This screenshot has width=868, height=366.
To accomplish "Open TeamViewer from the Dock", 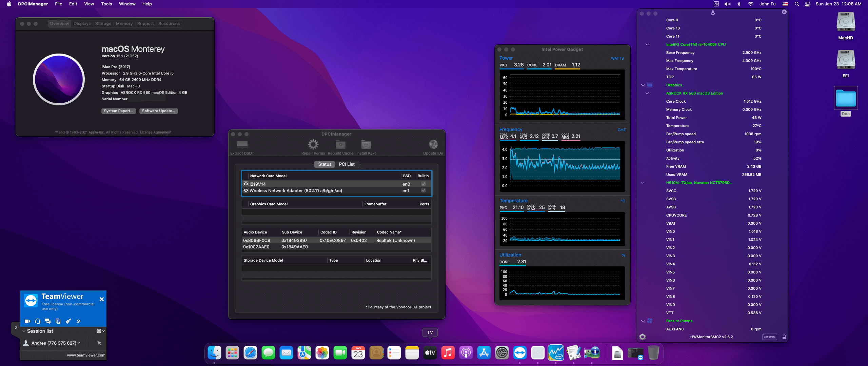I will [x=520, y=353].
